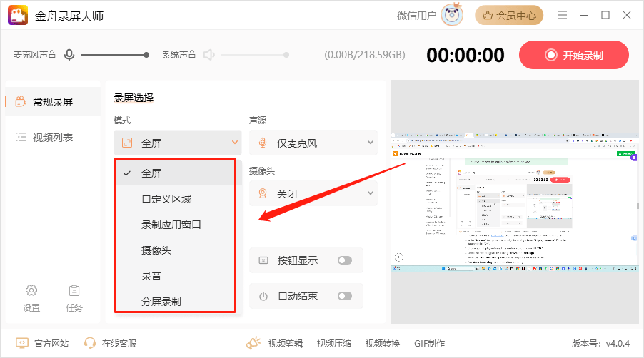
Task: Switch to 视频列表 sidebar tab
Action: click(x=53, y=138)
